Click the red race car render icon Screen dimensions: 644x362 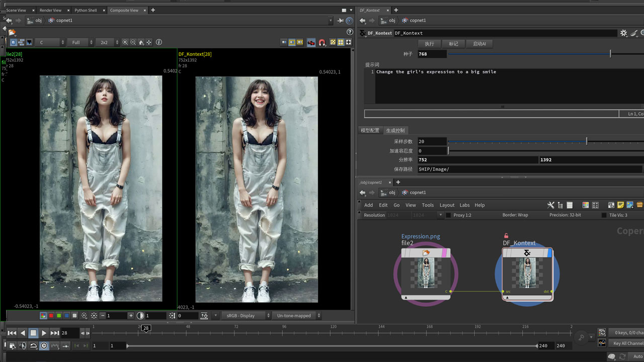tap(311, 43)
